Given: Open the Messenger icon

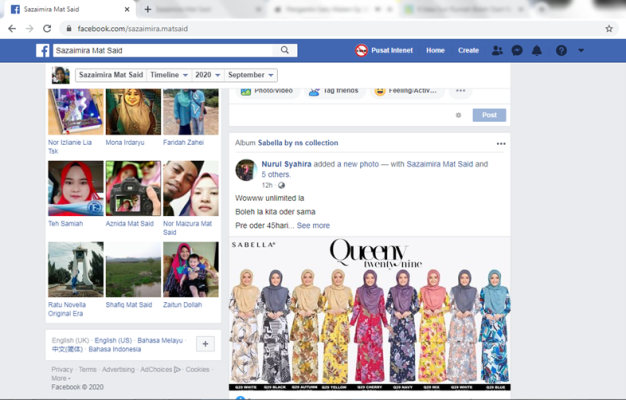Looking at the screenshot, I should pyautogui.click(x=517, y=50).
